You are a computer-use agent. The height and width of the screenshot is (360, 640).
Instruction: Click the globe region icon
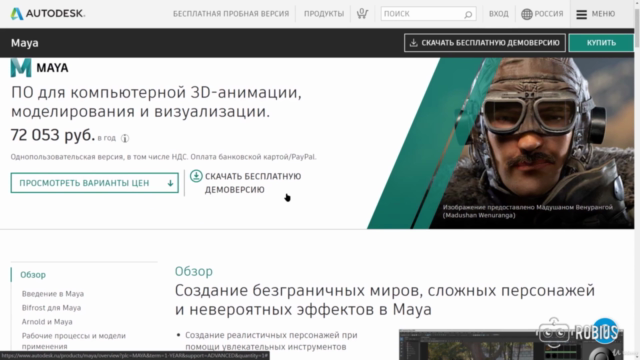(527, 14)
